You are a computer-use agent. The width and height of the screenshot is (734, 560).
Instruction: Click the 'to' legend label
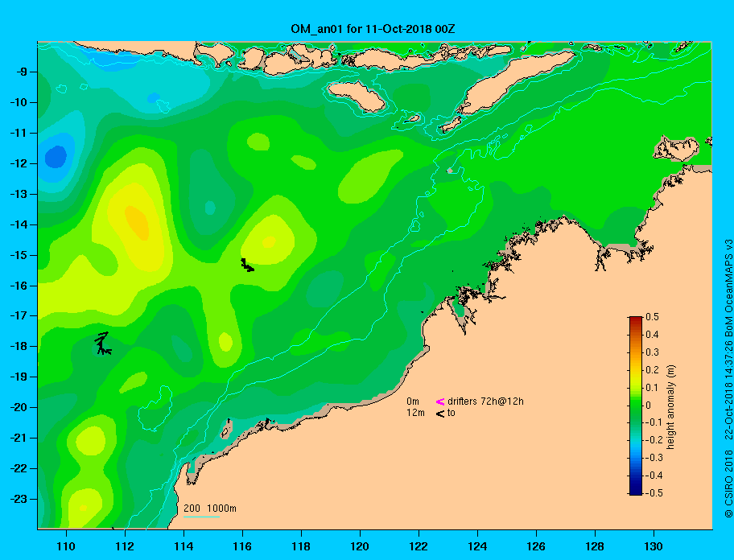pyautogui.click(x=452, y=413)
